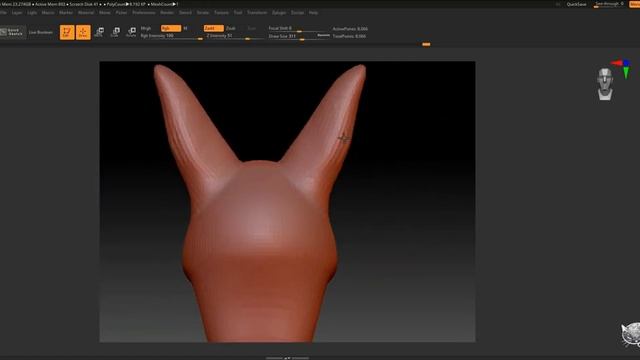Viewport: 640px width, 360px height.
Task: Adjust the Z Intensity slider
Action: tap(235, 36)
